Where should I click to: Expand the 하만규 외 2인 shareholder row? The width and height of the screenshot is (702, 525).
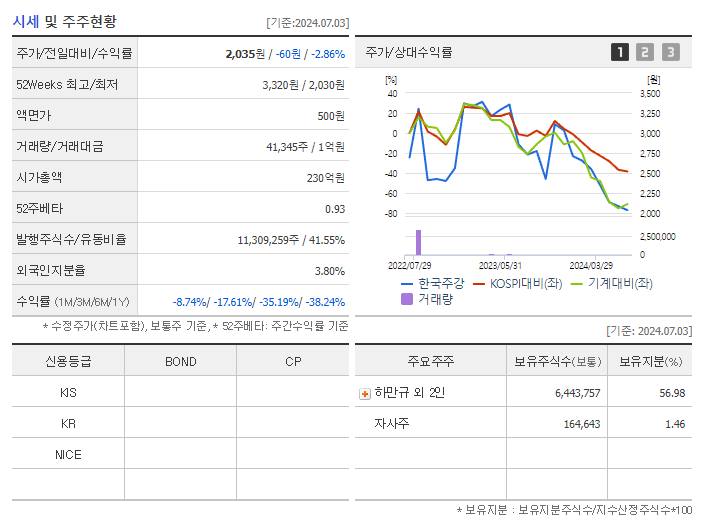pos(365,394)
